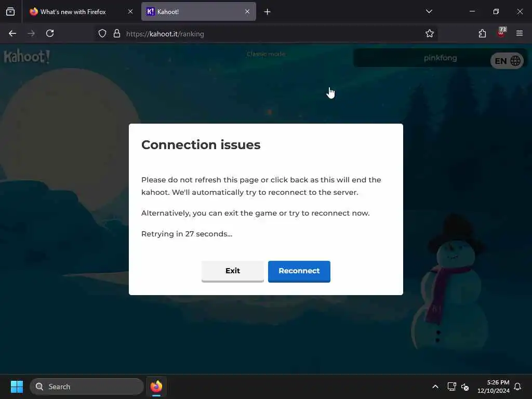The height and width of the screenshot is (399, 532).
Task: Open the Firefox application menu
Action: tap(520, 33)
